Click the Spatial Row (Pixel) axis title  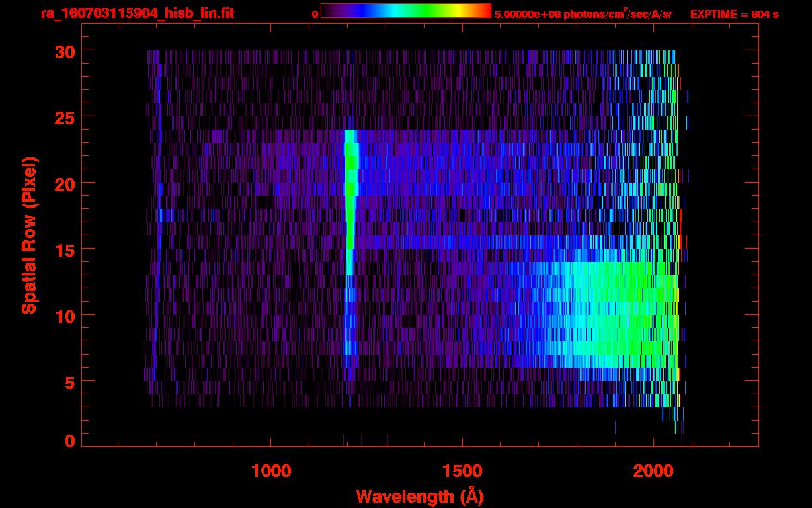pos(29,235)
